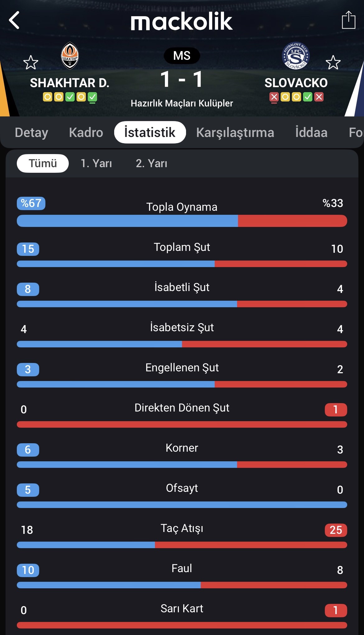Switch to the Kadro tab
This screenshot has height=635, width=364.
coord(86,133)
